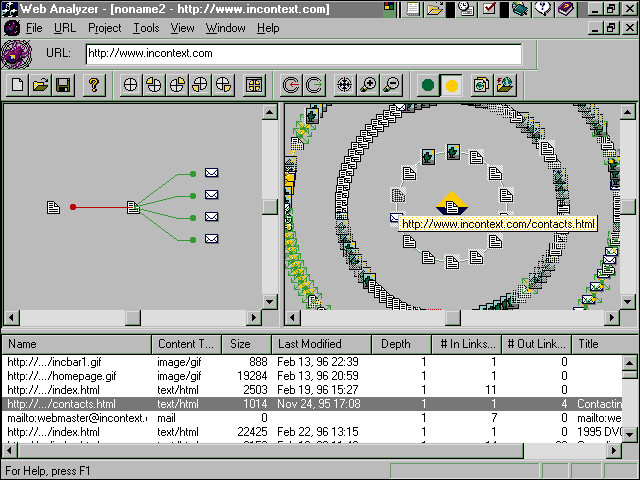
Task: Click the globe over folder toolbar icon
Action: [x=505, y=85]
